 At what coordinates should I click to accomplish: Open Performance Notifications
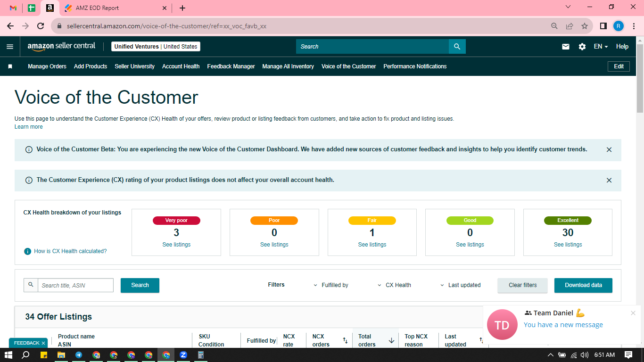[x=415, y=66]
